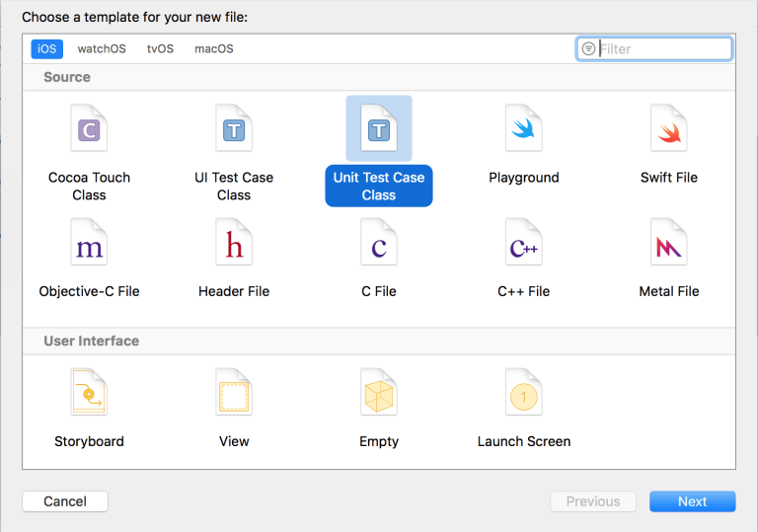Viewport: 758px width, 532px height.
Task: Click Next to continue
Action: (x=692, y=501)
